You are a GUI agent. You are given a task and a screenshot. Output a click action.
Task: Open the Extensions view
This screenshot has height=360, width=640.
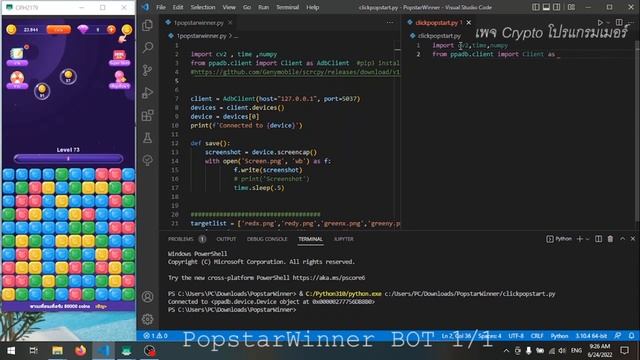148,115
